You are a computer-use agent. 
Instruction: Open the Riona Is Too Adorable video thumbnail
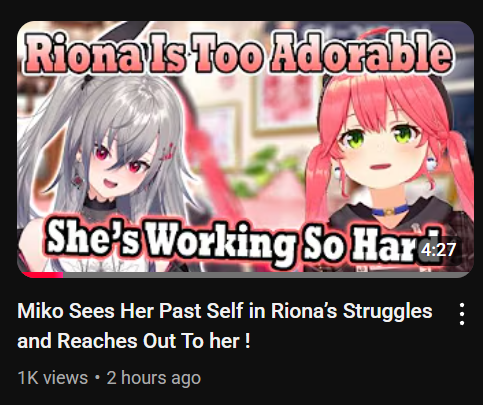[245, 149]
